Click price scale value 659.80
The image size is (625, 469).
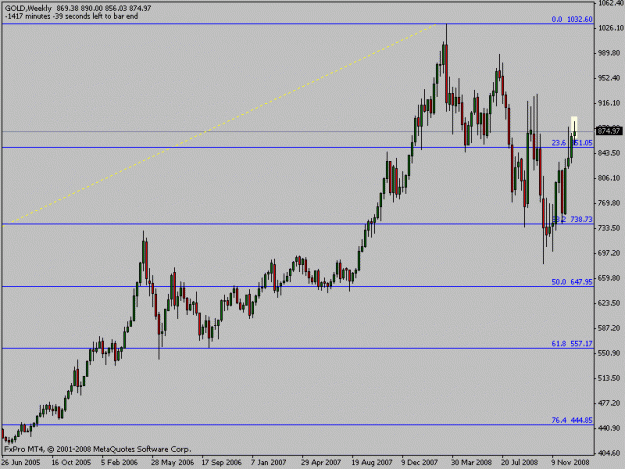click(x=611, y=278)
